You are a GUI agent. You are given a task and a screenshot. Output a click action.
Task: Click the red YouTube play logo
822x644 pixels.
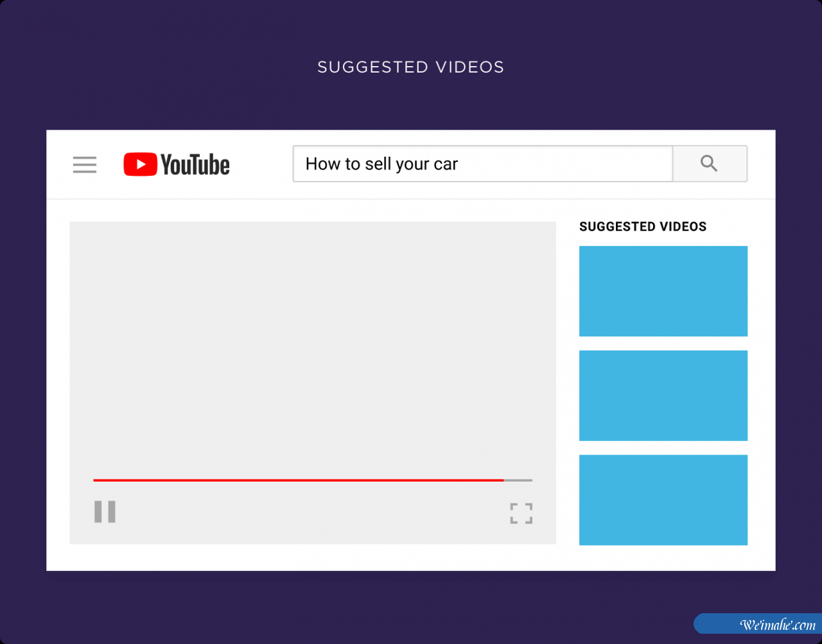click(140, 164)
